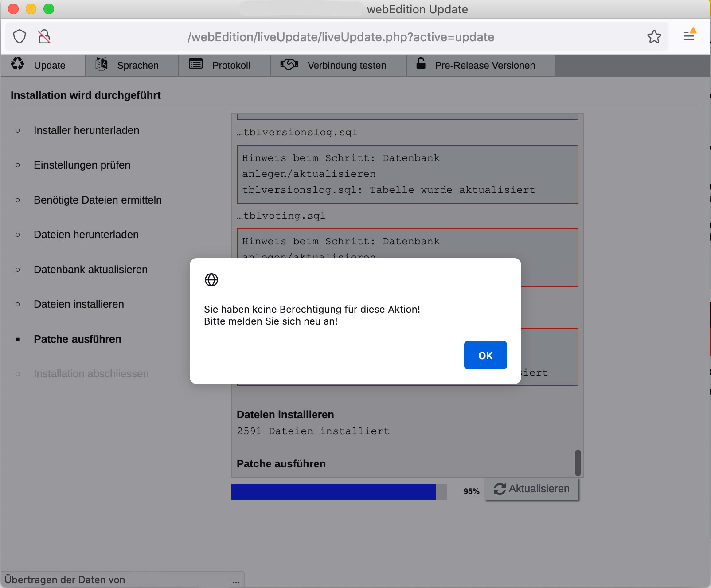
Task: Click the step 'Datenbank aktualisieren'
Action: (x=90, y=270)
